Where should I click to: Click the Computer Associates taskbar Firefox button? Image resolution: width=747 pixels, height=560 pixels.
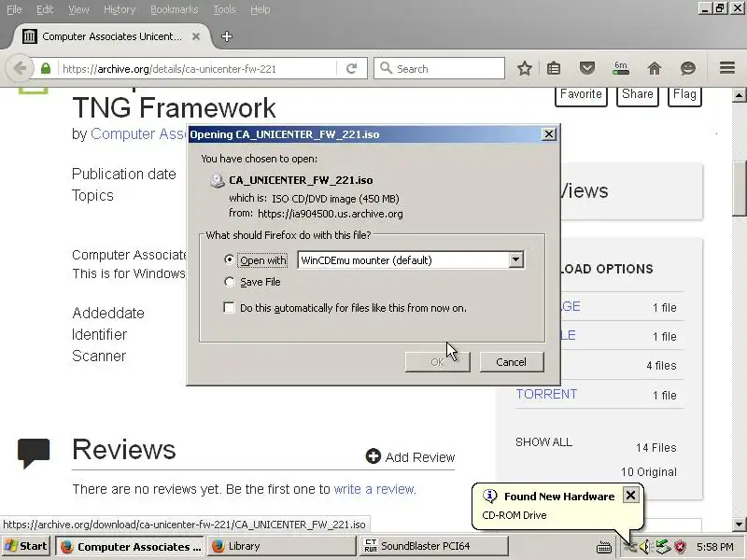tap(130, 546)
